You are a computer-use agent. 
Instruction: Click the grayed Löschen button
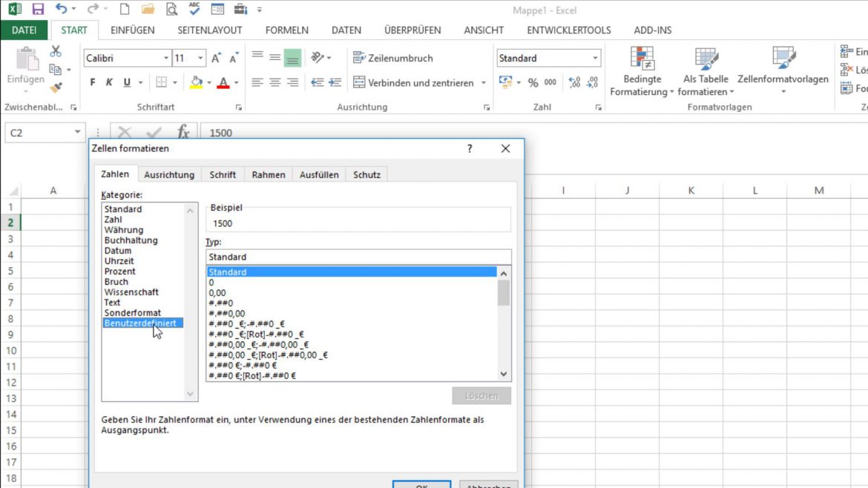click(481, 395)
